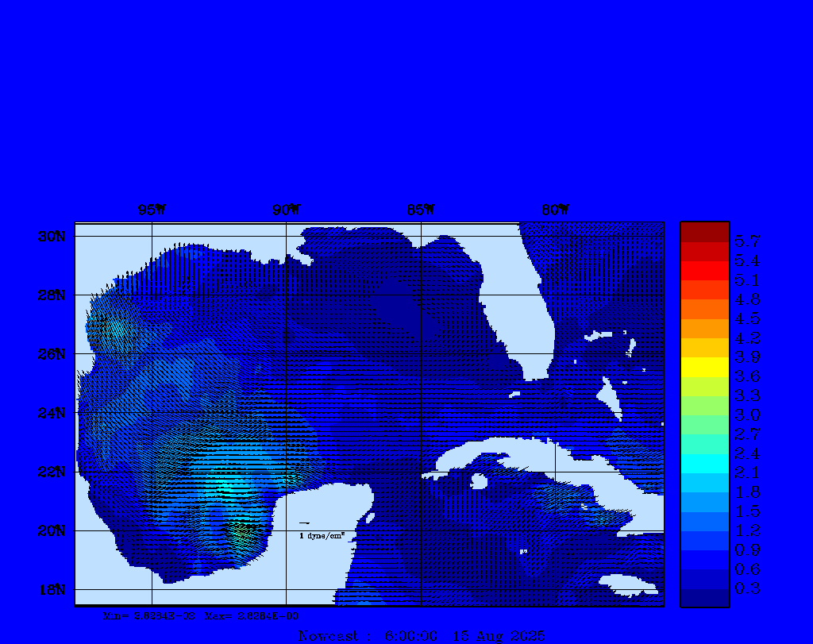Click the Min/Max values text below map

202,615
